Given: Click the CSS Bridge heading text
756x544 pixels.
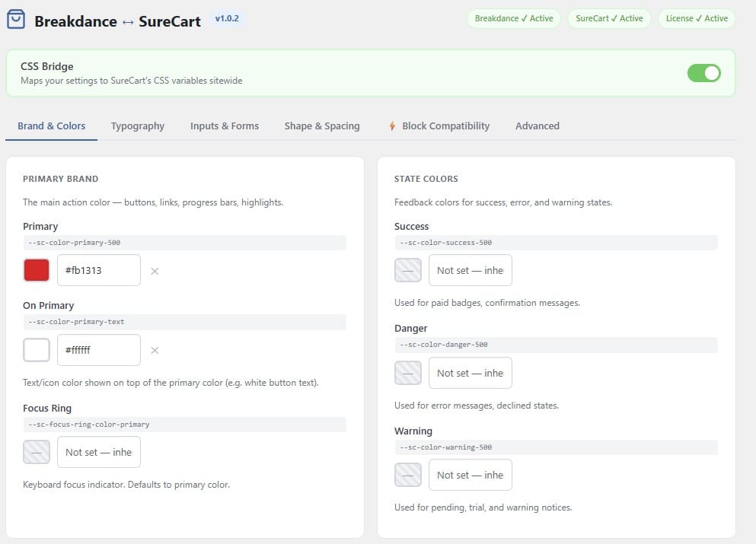Looking at the screenshot, I should tap(46, 66).
